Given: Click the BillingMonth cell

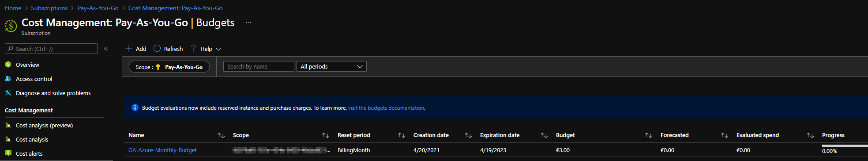Looking at the screenshot, I should [353, 150].
